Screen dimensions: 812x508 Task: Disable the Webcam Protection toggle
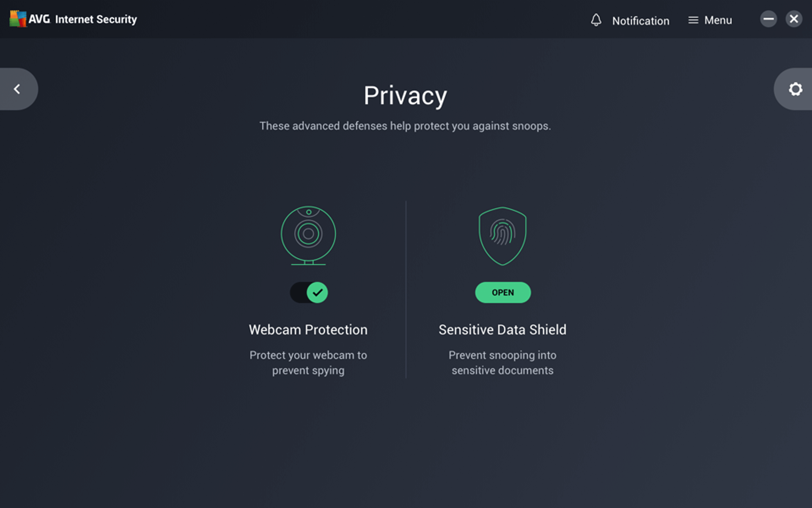coord(309,293)
